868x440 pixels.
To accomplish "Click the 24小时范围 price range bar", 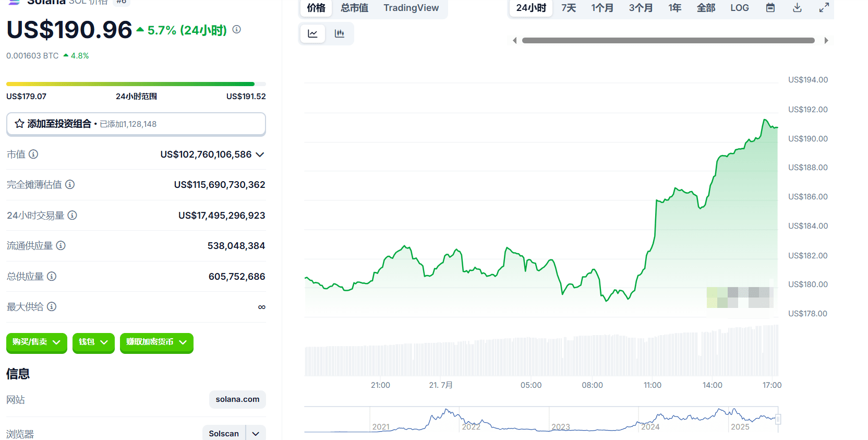I will (136, 84).
